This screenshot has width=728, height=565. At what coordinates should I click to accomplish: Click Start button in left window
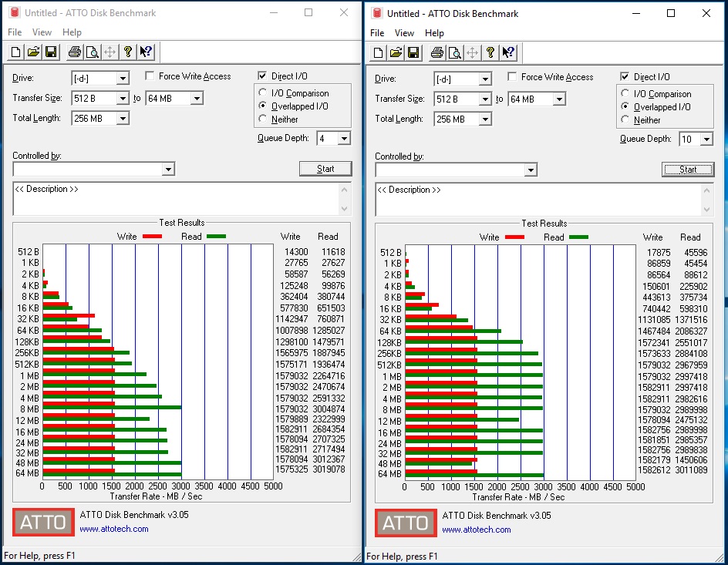[x=325, y=169]
